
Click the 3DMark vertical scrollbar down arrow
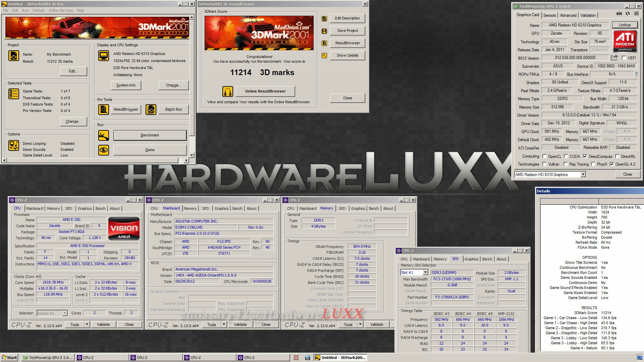tap(192, 155)
